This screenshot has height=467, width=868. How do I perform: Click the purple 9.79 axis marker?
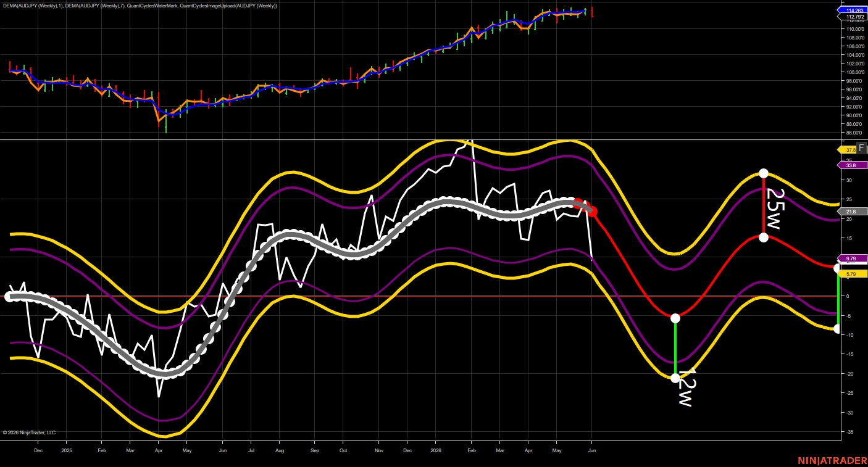point(853,258)
